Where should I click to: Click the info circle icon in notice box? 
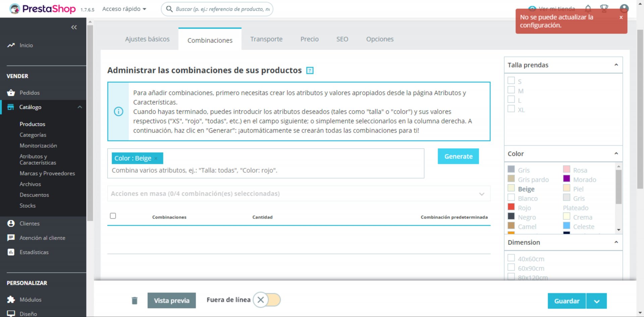[118, 111]
